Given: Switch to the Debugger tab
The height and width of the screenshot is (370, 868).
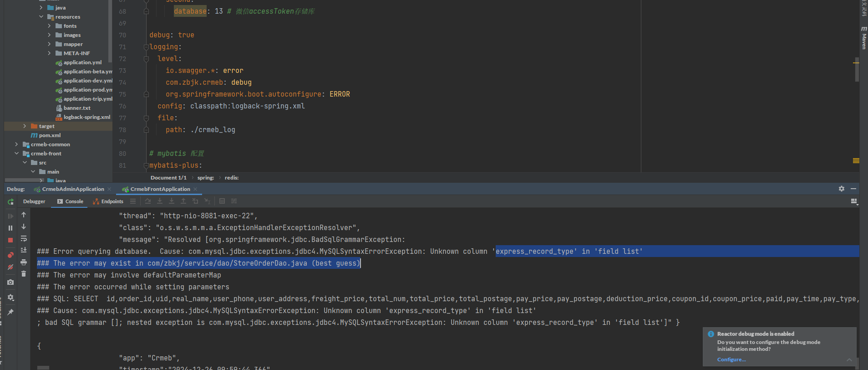Looking at the screenshot, I should (34, 201).
